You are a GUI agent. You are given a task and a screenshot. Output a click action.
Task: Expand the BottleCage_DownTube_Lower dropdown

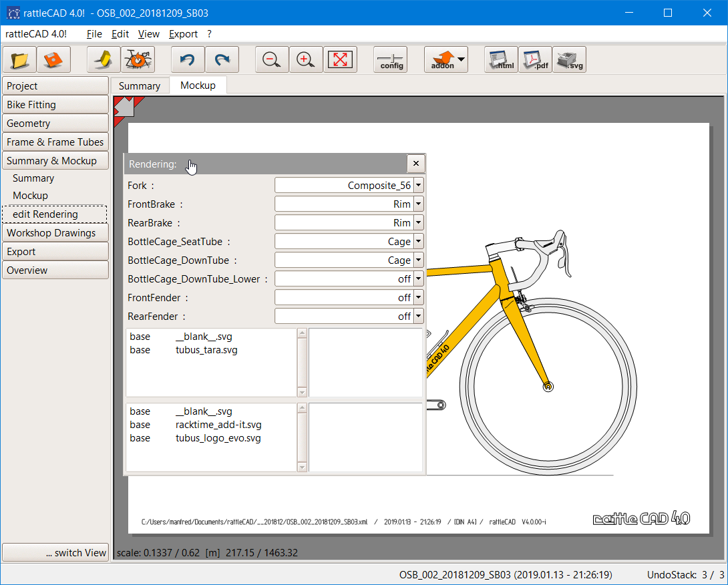[x=419, y=279]
